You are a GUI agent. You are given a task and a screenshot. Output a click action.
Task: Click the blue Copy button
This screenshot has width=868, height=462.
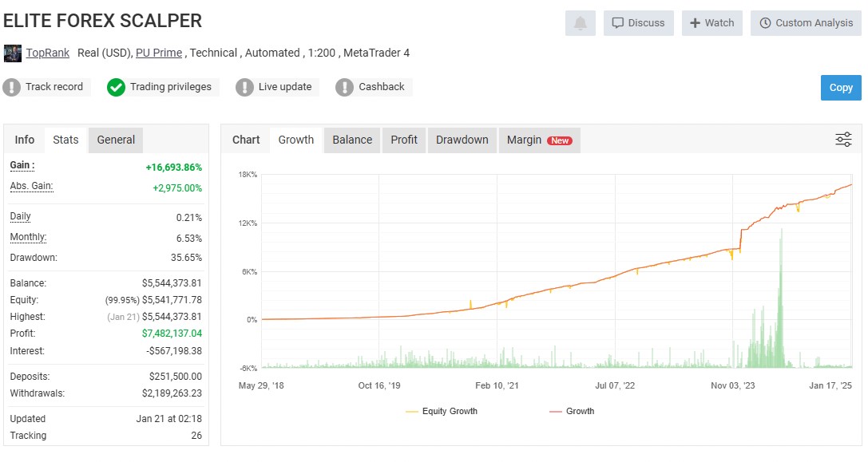840,87
